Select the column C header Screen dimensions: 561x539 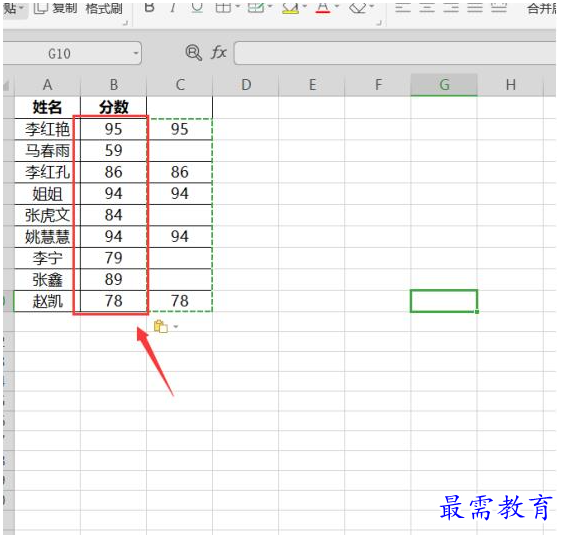coord(180,85)
